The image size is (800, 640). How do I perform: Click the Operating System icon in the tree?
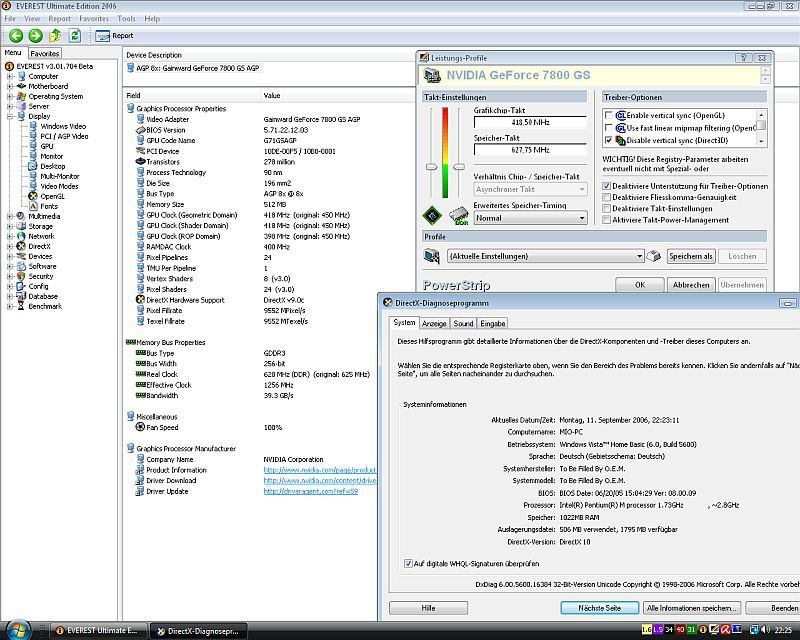(21, 96)
